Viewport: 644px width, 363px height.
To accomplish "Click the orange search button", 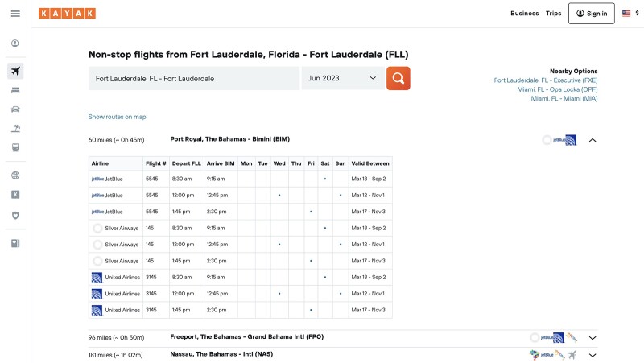I will (398, 78).
